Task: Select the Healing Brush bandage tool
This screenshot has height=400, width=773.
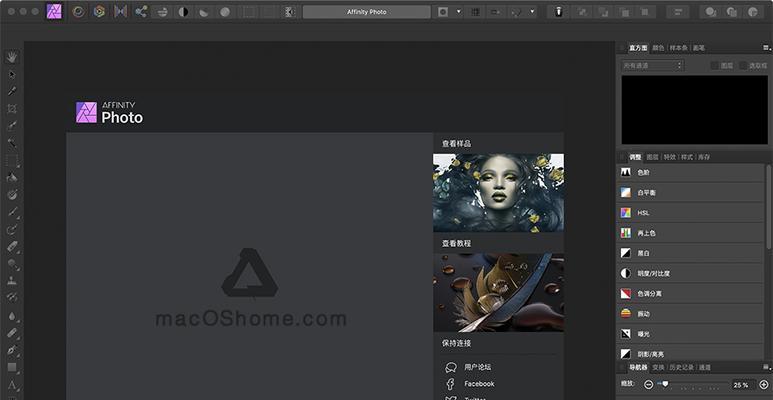Action: pos(12,333)
